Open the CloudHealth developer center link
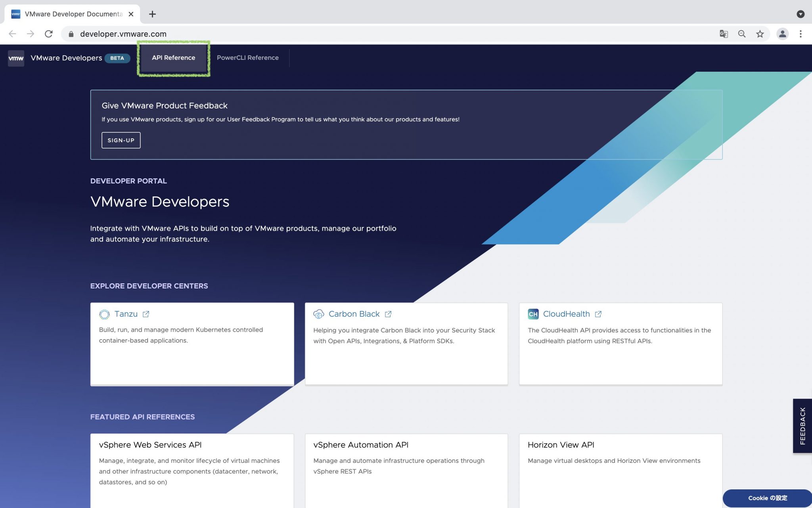Viewport: 812px width, 508px height. (x=566, y=314)
